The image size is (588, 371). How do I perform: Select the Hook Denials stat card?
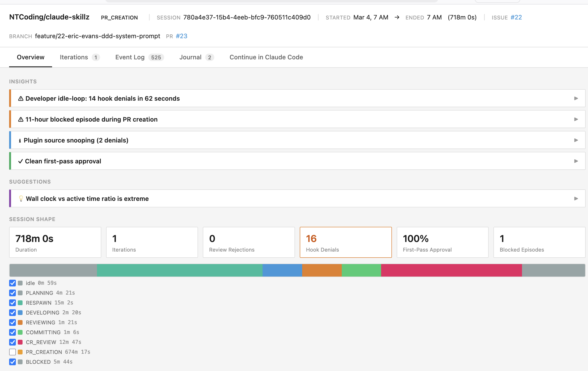346,242
